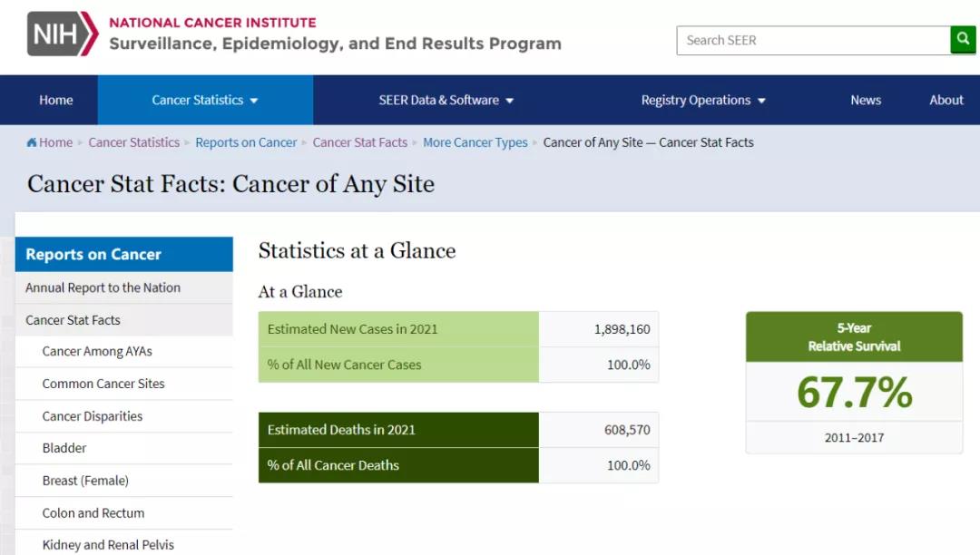
Task: Open the News navigation item
Action: (x=866, y=100)
